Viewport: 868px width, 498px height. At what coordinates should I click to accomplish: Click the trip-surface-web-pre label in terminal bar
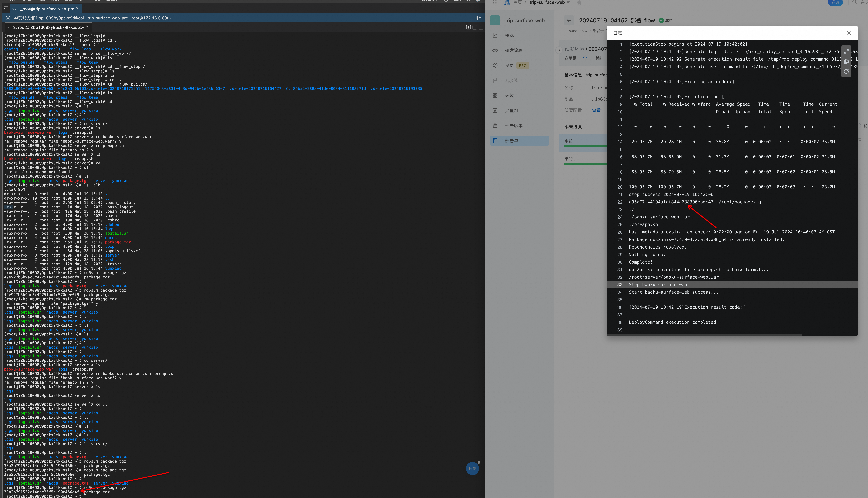click(x=107, y=18)
